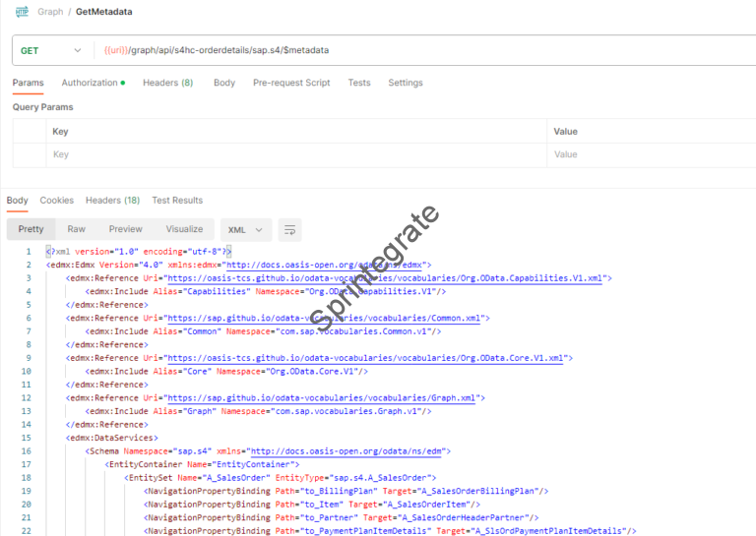
Task: Show the response Headers (18) tab
Action: pyautogui.click(x=112, y=201)
